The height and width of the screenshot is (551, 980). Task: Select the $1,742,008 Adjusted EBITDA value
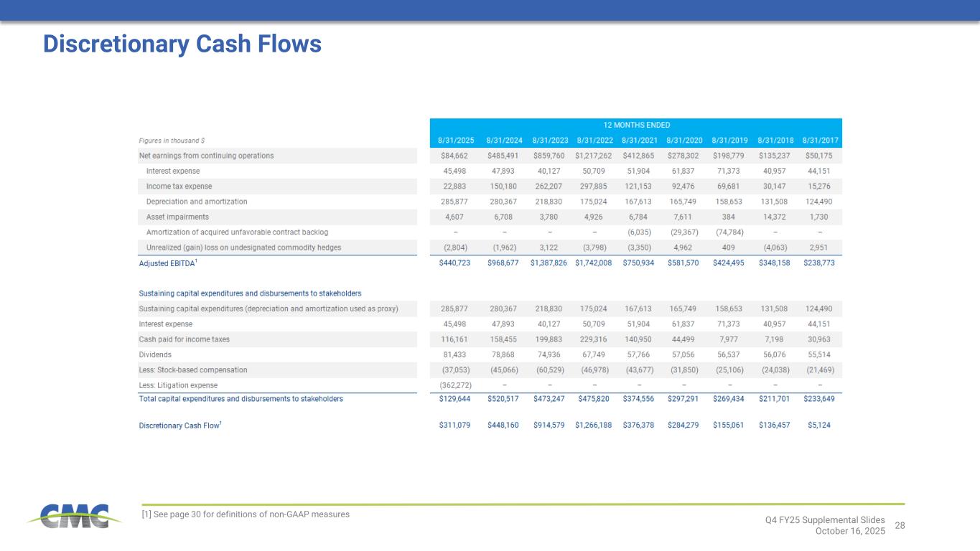pyautogui.click(x=593, y=263)
